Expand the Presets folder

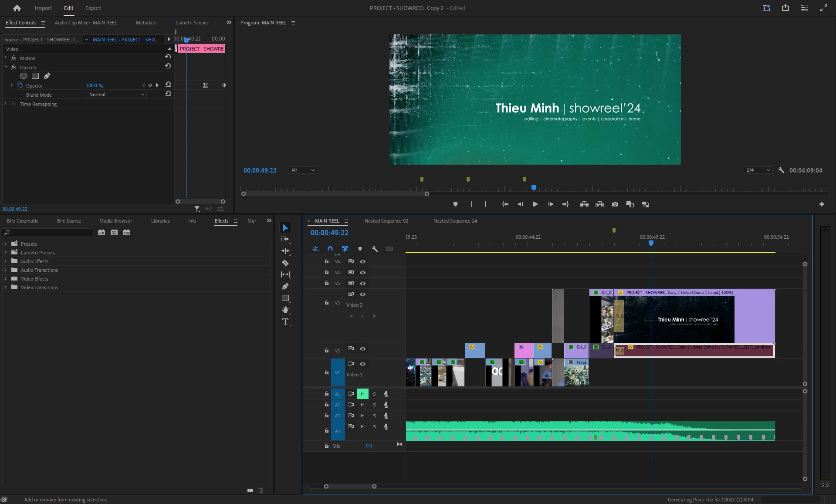pos(5,244)
